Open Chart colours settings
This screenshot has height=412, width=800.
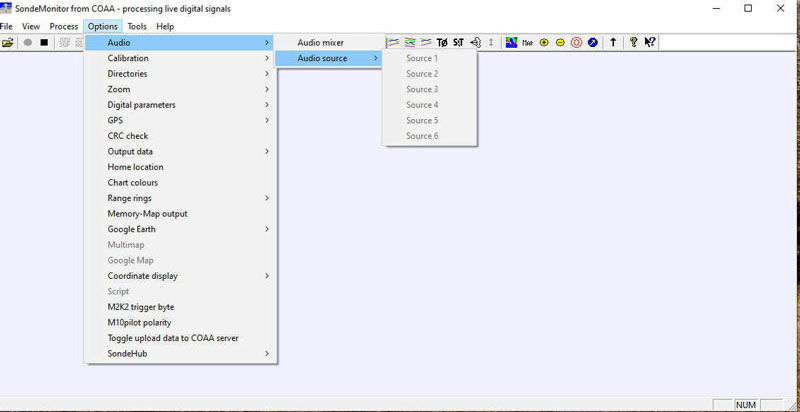pyautogui.click(x=180, y=183)
